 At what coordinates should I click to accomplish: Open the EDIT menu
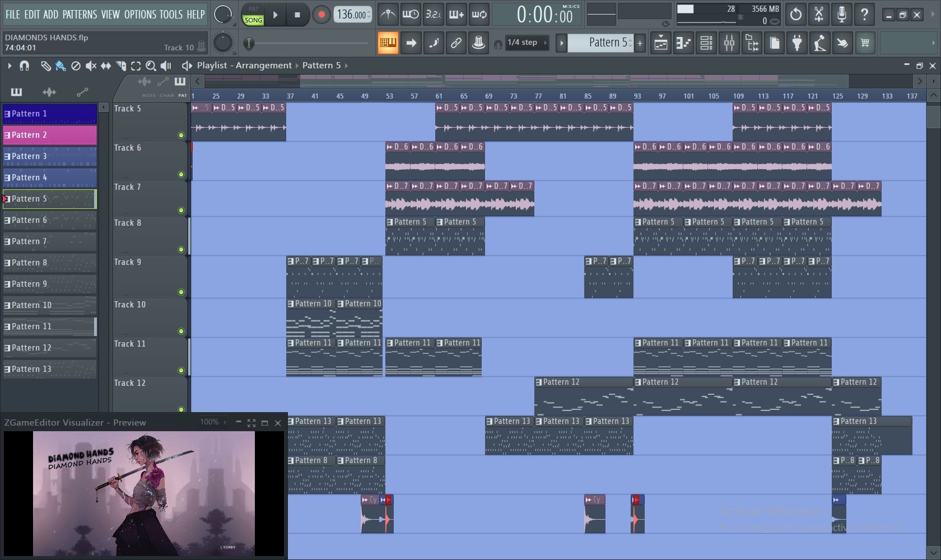click(x=32, y=15)
